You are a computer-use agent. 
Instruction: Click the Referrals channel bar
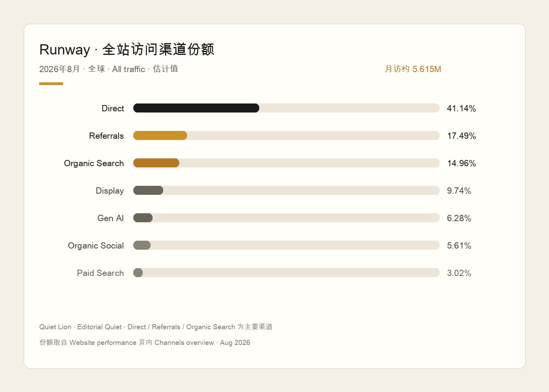(286, 136)
